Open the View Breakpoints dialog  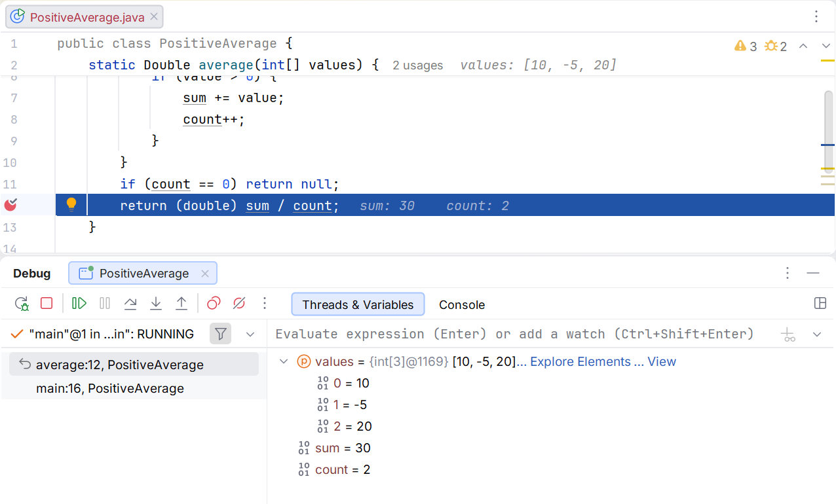tap(214, 304)
